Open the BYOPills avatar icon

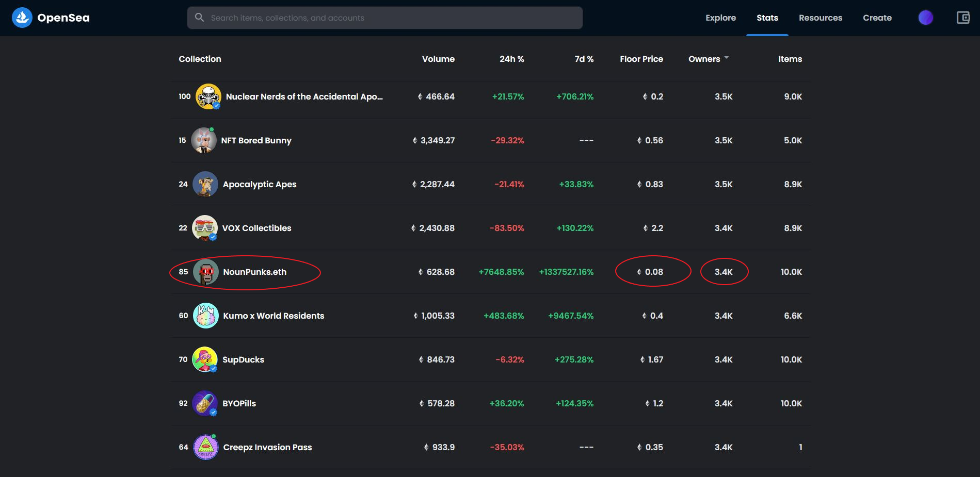tap(205, 403)
